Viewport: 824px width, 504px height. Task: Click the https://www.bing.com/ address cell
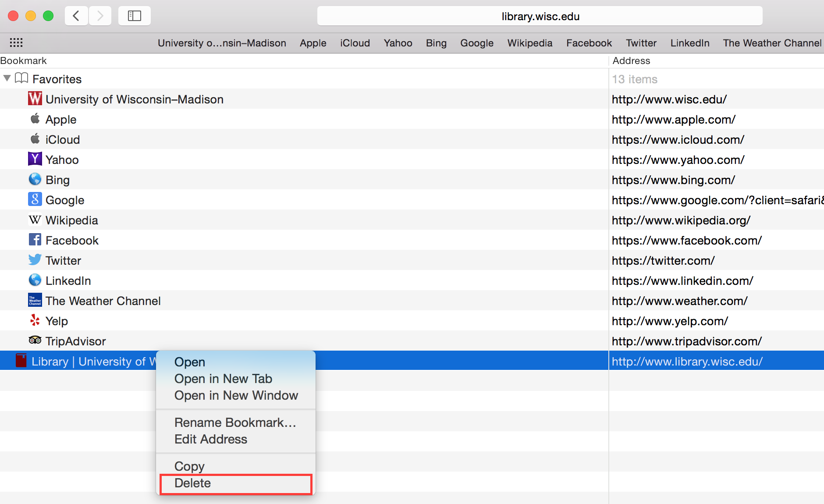coord(674,180)
